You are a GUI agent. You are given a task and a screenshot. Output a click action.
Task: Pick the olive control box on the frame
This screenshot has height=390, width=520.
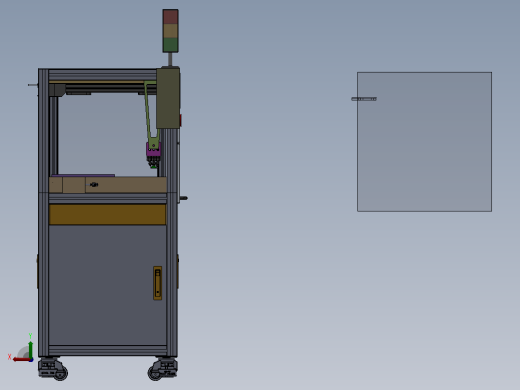pyautogui.click(x=168, y=98)
